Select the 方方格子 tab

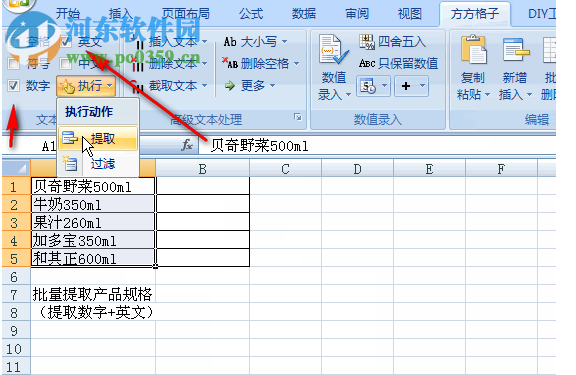tap(475, 14)
